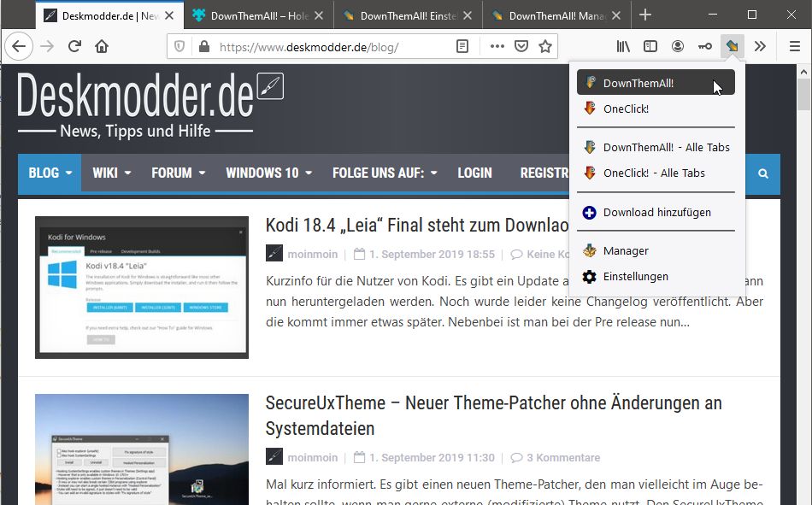Screen dimensions: 812x505
Task: Open the Firefox hamburger menu
Action: (795, 47)
